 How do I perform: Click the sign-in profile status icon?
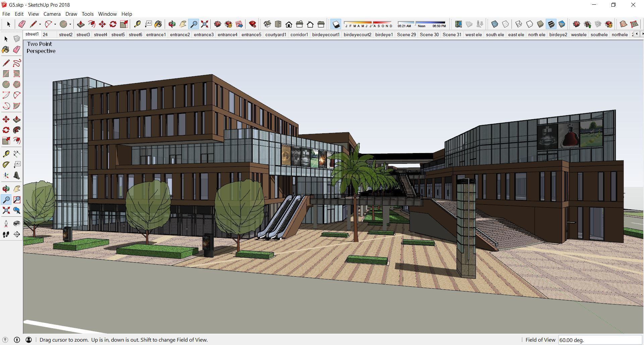tap(29, 340)
